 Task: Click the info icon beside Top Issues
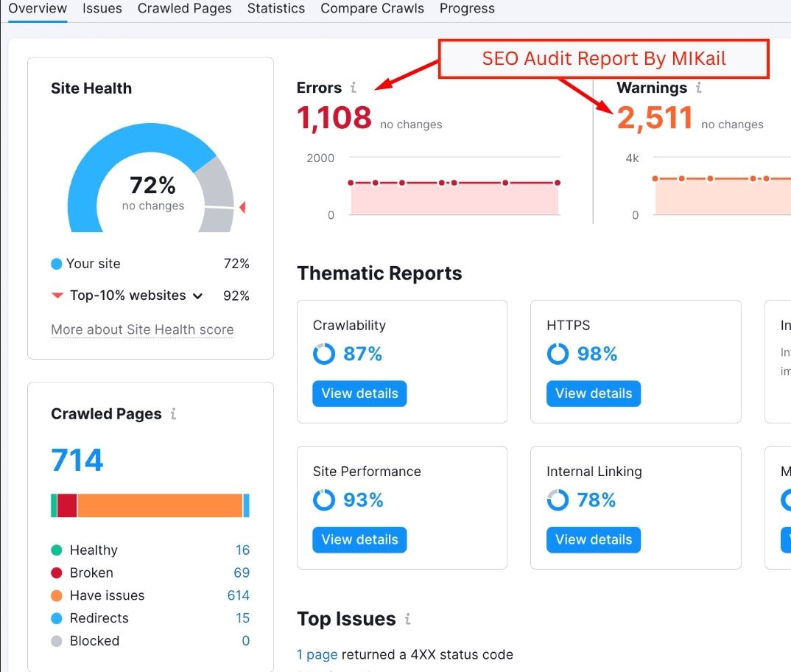pyautogui.click(x=407, y=619)
